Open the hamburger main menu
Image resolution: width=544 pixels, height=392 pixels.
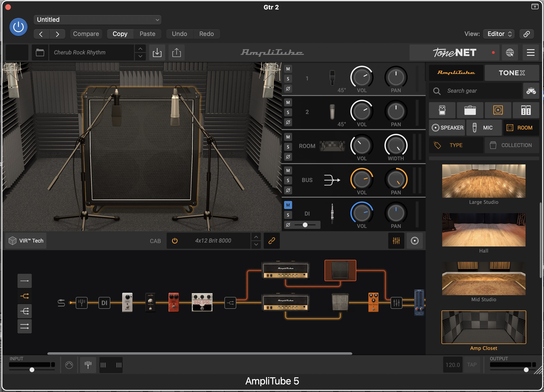[531, 52]
